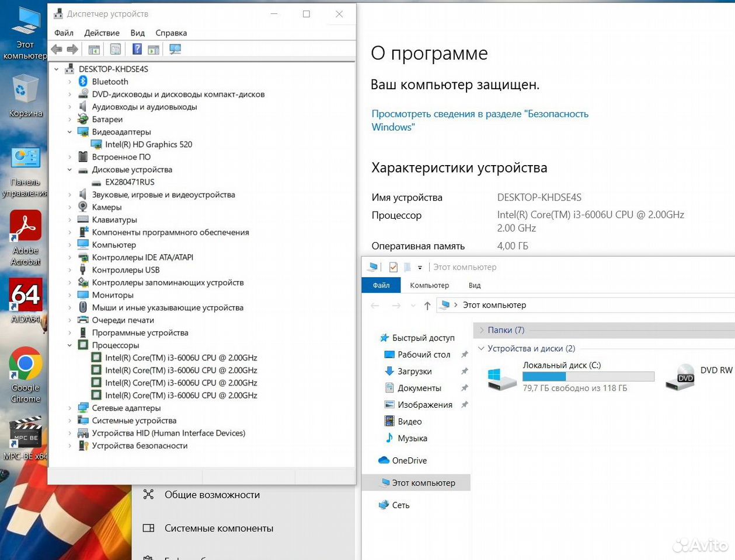Select Устройства HID (Human Interface Devices)

[x=168, y=433]
